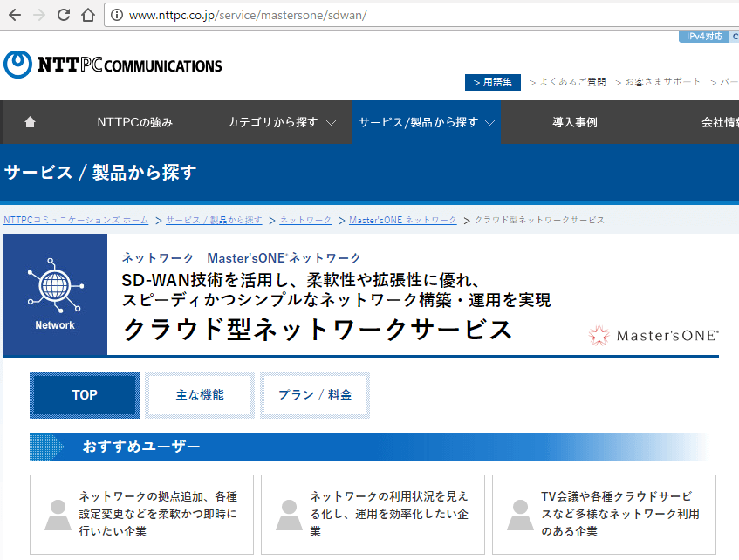Screen dimensions: 739x560
Task: Switch to the 主な機能 tab
Action: coord(200,395)
